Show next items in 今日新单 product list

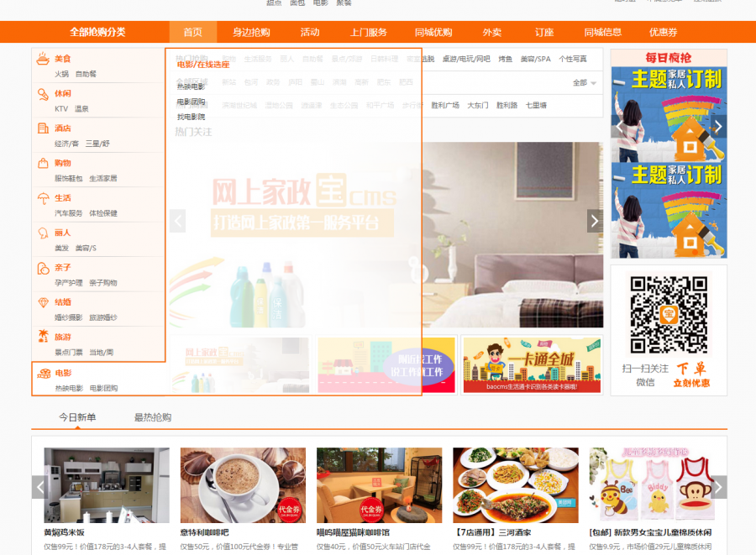718,487
